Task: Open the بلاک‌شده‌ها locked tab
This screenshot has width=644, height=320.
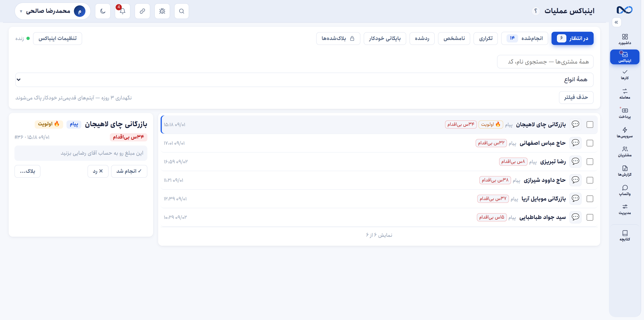Action: point(338,39)
